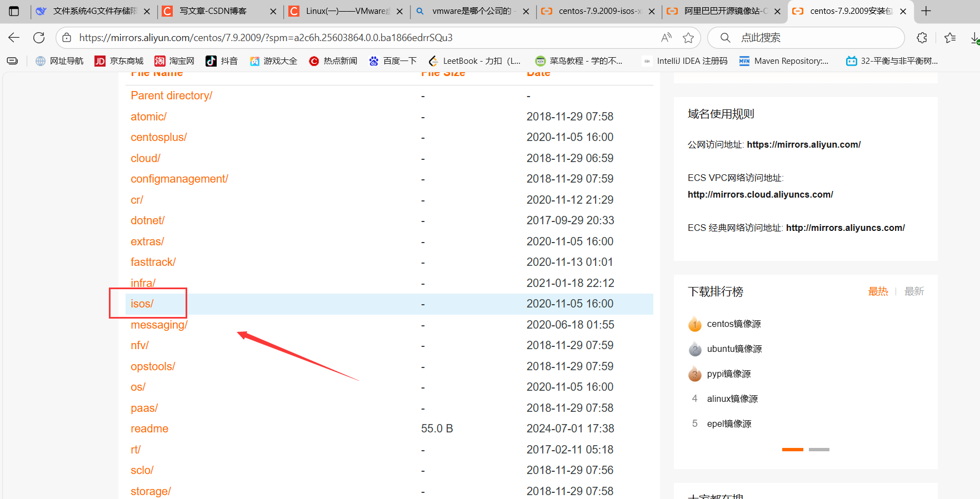
Task: Open the 淘宝网 bookmark
Action: (174, 61)
